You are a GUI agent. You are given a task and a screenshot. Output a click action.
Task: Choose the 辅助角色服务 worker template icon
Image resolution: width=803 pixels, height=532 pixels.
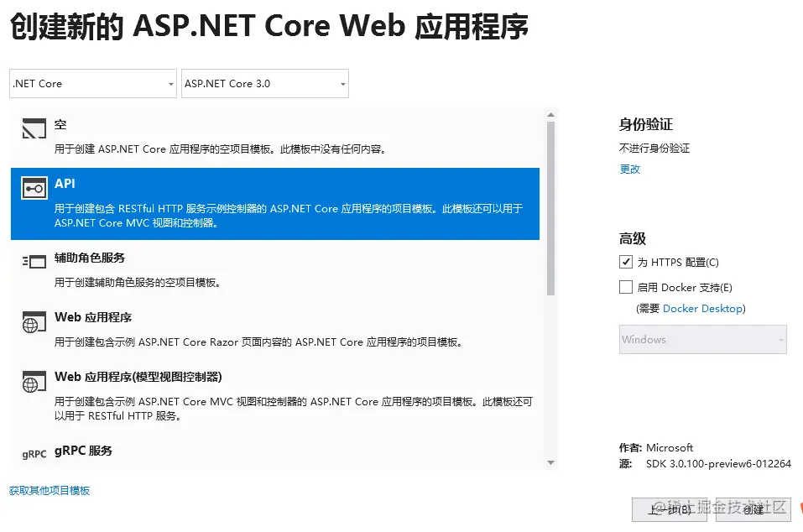(34, 262)
